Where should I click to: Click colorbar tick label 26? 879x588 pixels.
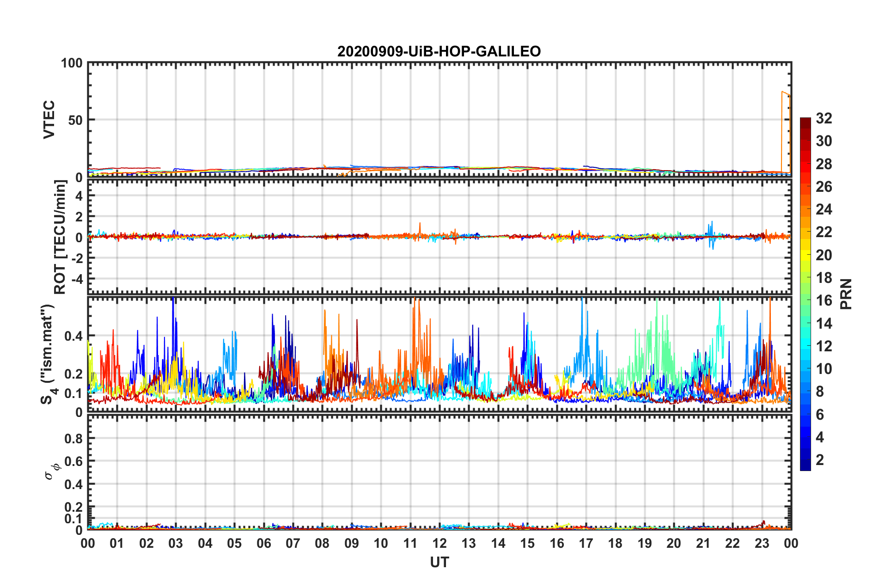pyautogui.click(x=824, y=187)
